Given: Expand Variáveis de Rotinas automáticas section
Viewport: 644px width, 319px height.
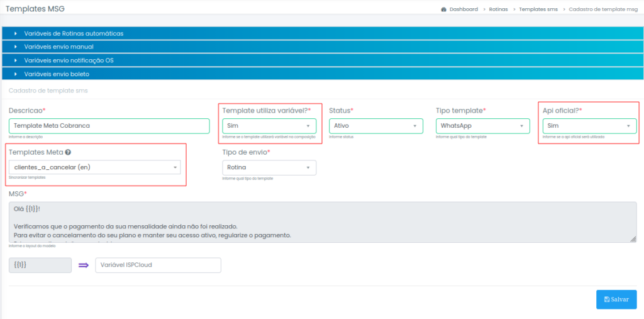Looking at the screenshot, I should (x=74, y=33).
